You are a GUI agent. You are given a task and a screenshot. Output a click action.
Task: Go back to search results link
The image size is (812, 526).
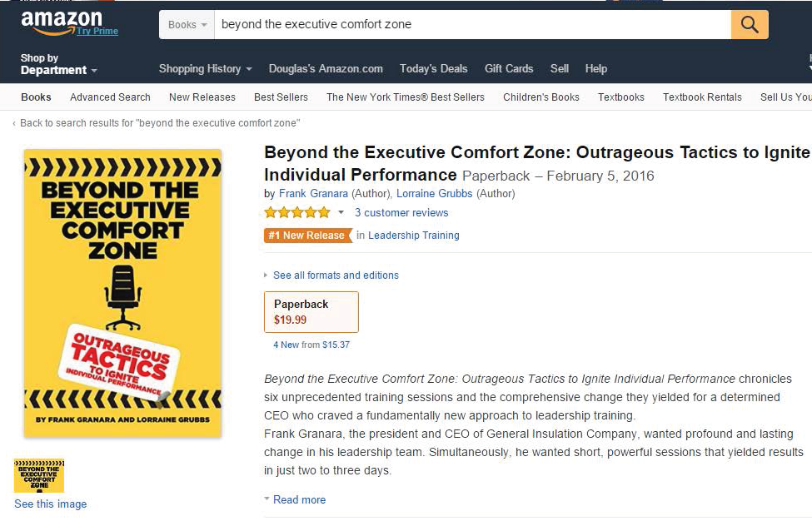(x=160, y=123)
